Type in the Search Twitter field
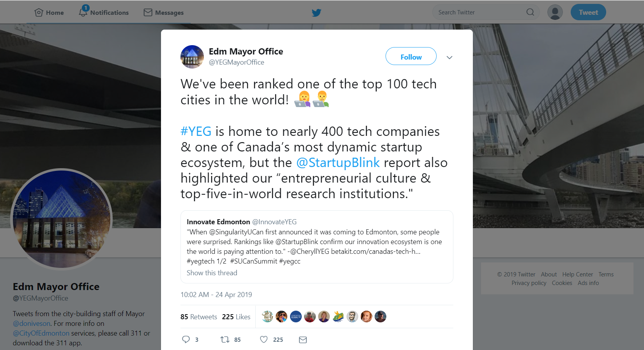 pyautogui.click(x=479, y=12)
